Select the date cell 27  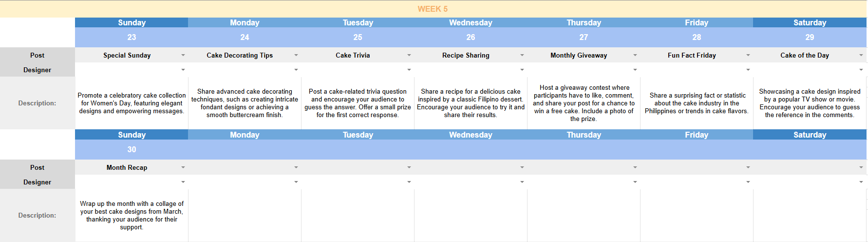coord(584,37)
